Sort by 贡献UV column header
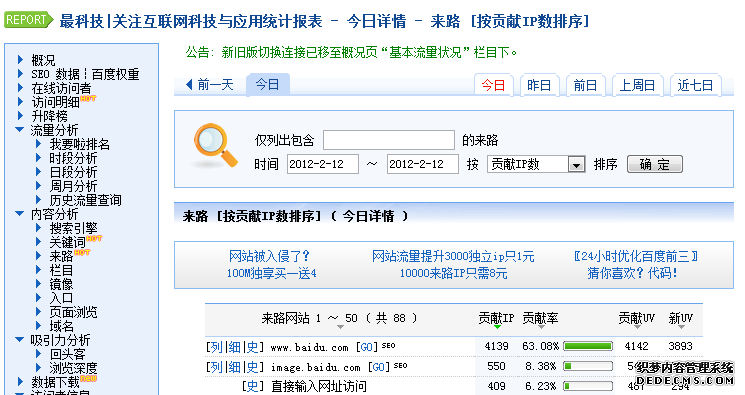This screenshot has width=745, height=395. 636,318
